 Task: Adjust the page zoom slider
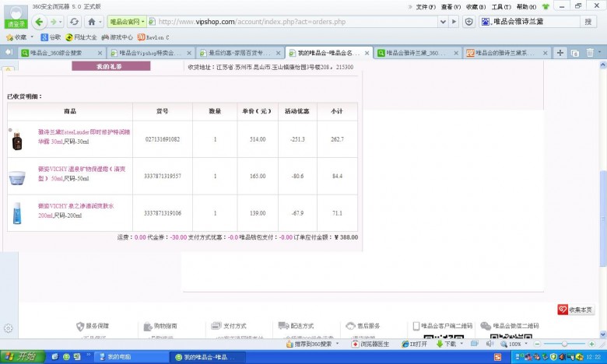564,344
